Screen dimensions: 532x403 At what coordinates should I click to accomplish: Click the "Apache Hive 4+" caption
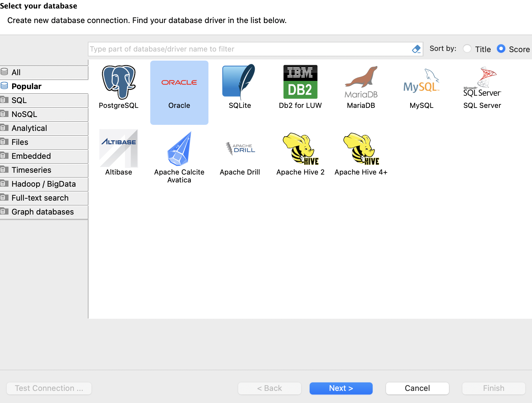(x=361, y=172)
